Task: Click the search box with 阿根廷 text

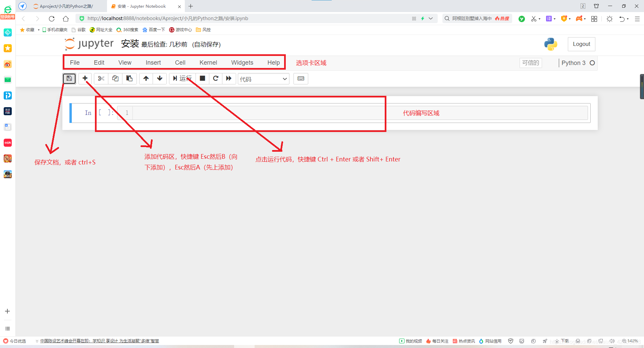Action: click(477, 18)
